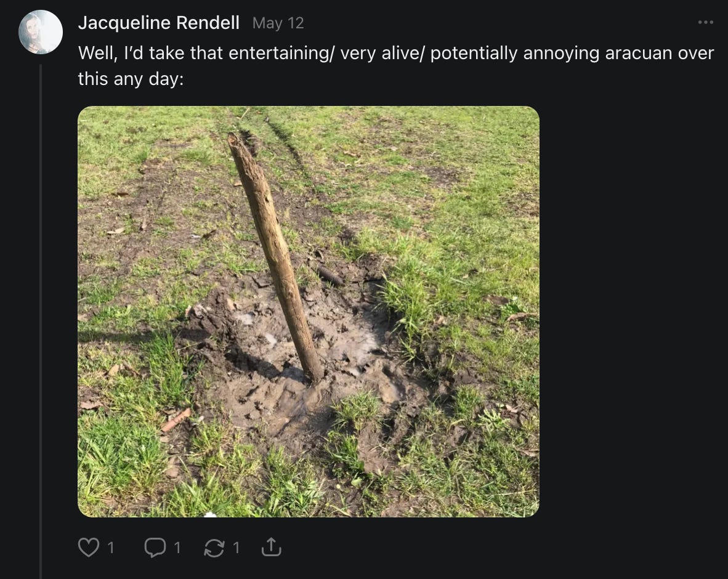
Task: Click the repost count beside the arrows
Action: [237, 548]
